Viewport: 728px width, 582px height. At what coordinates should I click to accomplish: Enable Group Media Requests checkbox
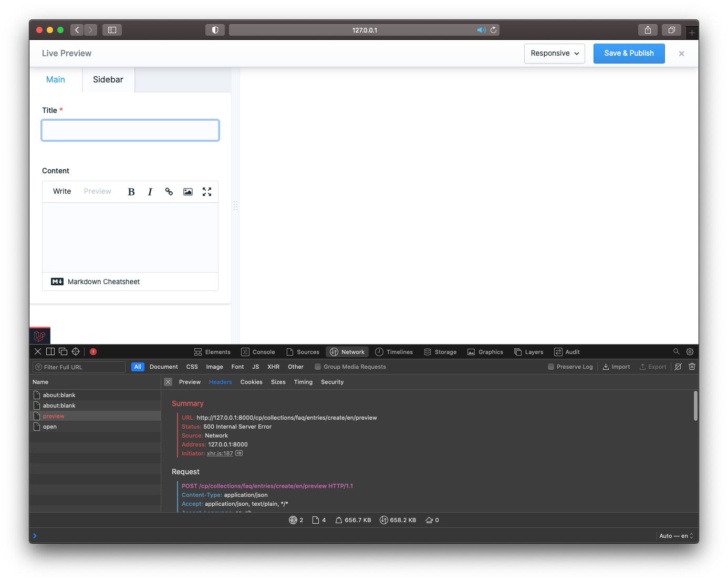[x=318, y=367]
